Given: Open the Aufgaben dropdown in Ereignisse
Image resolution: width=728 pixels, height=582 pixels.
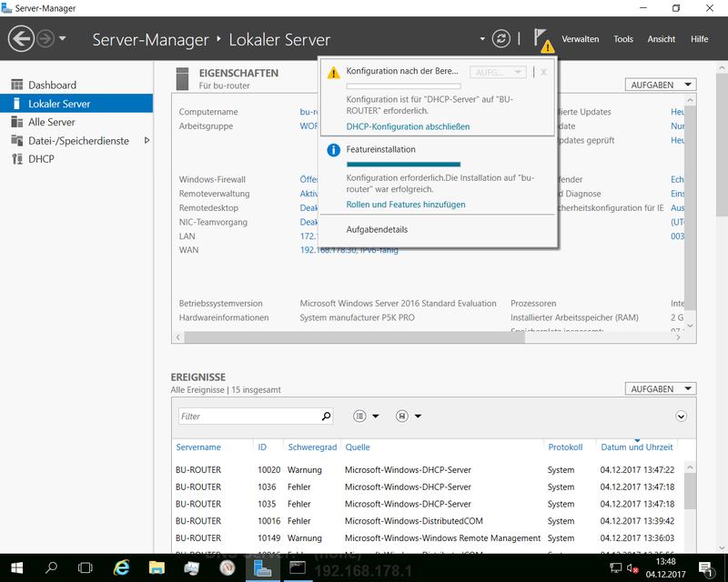Looking at the screenshot, I should (661, 388).
